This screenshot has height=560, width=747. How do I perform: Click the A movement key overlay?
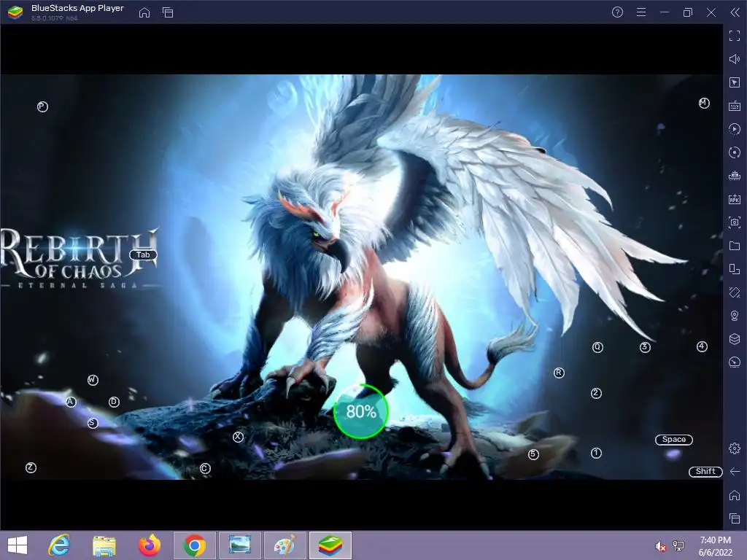[71, 402]
